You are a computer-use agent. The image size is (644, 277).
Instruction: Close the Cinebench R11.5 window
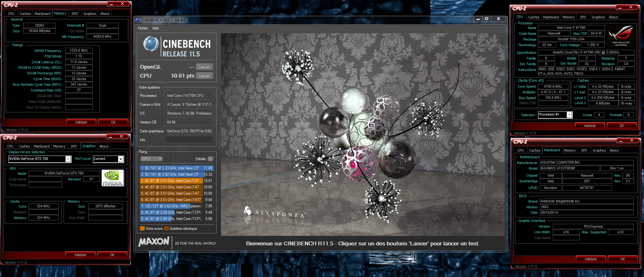tap(498, 19)
